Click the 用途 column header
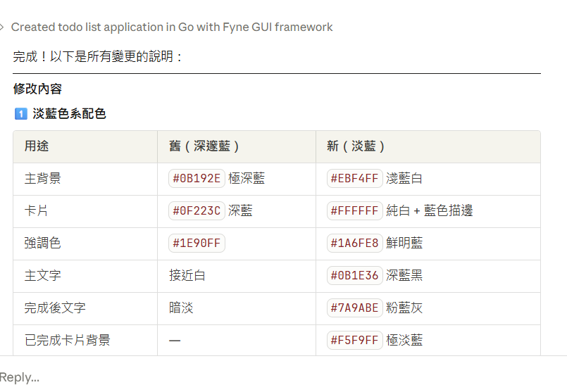The image size is (567, 392). 37,146
